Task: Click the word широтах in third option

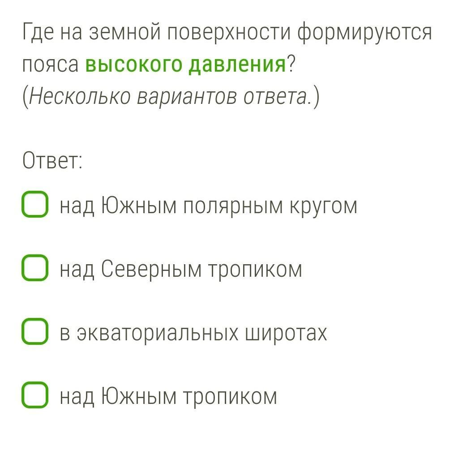Action: tap(286, 333)
